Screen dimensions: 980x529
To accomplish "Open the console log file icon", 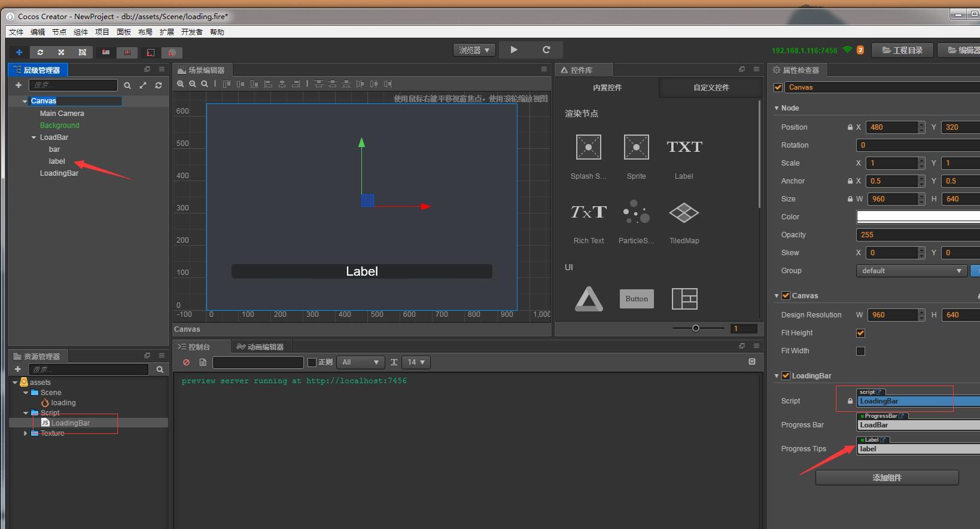I will point(203,362).
